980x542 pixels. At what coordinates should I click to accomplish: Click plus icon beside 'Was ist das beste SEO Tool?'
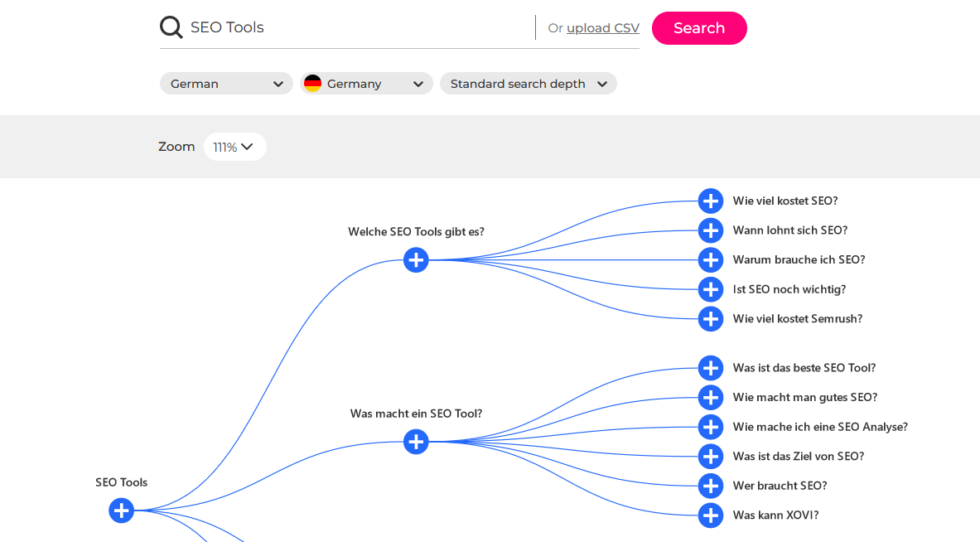711,368
